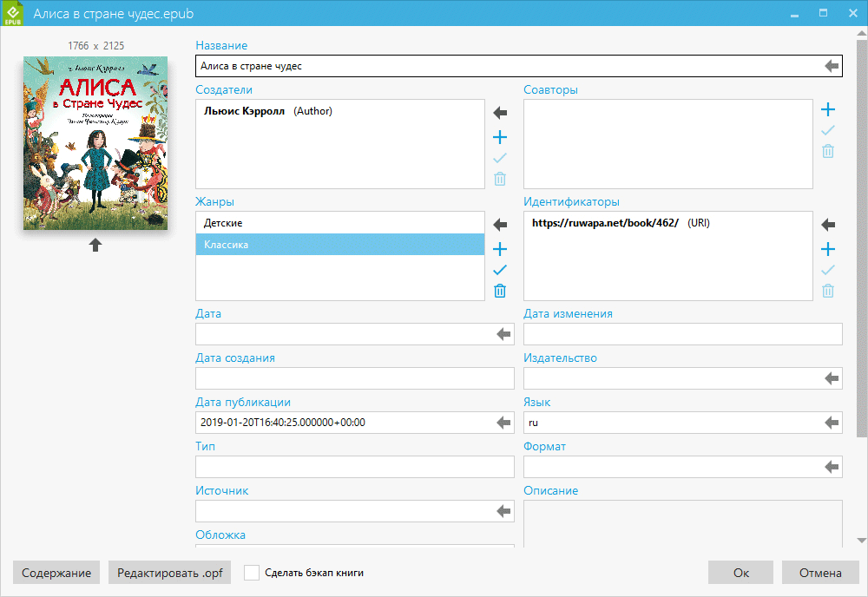Click the trash icon beside Жанры list
The width and height of the screenshot is (868, 597).
(x=500, y=291)
